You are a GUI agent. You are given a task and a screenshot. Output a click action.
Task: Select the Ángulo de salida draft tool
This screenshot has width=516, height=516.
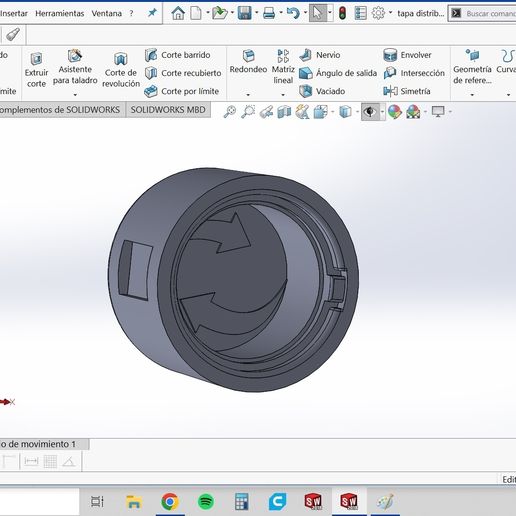338,73
